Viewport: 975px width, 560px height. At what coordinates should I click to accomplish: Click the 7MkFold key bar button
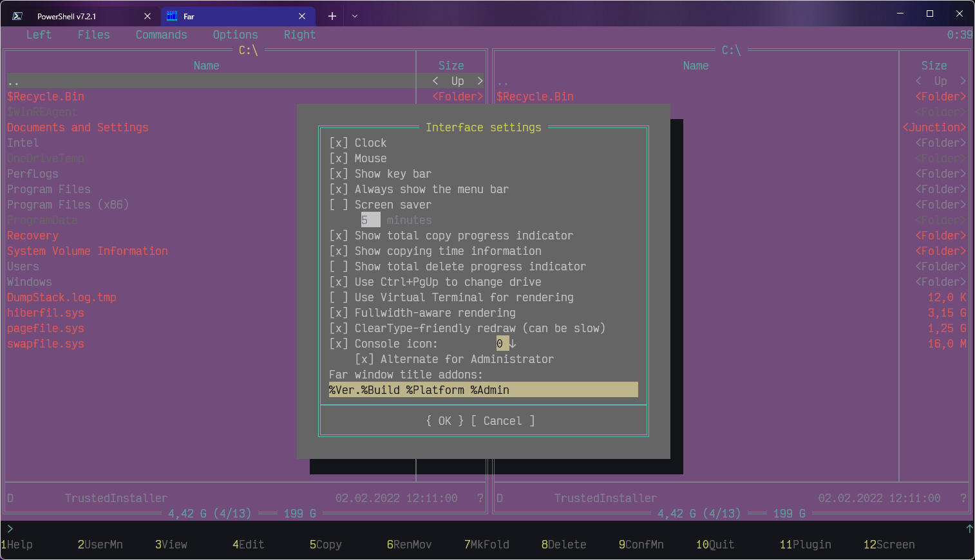(x=487, y=545)
